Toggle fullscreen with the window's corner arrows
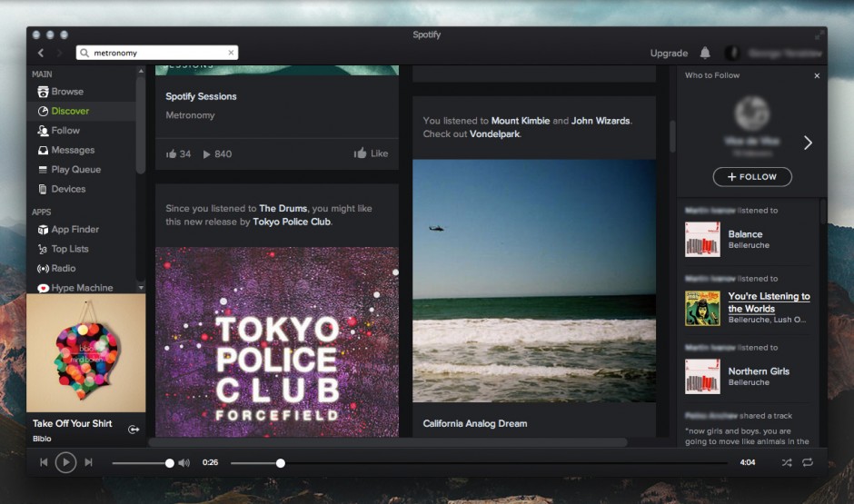The image size is (854, 504). pos(819,35)
